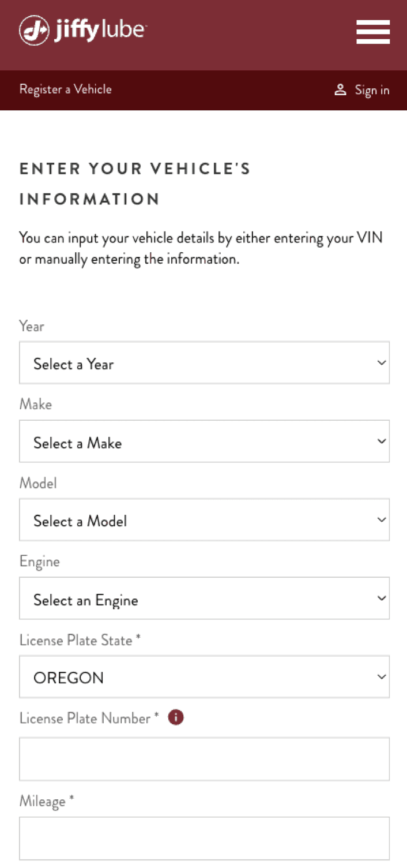Focus the License Plate Number field

[204, 759]
